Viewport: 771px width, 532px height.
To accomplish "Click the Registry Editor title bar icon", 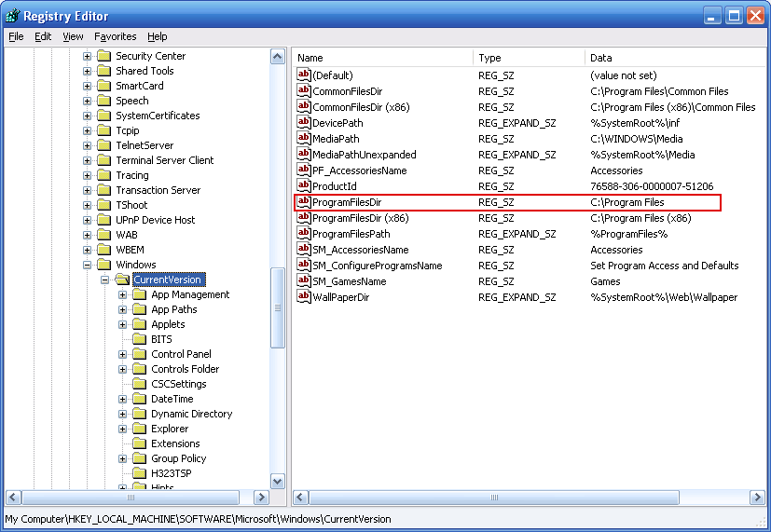I will click(x=12, y=16).
